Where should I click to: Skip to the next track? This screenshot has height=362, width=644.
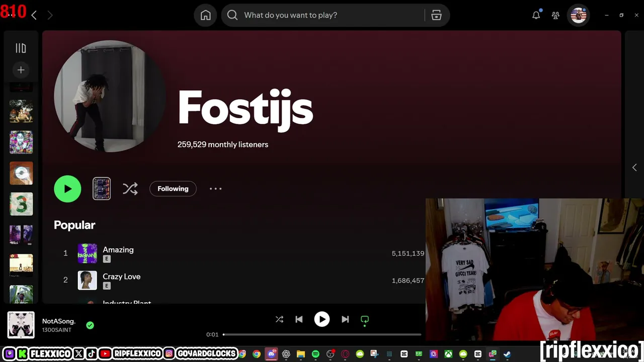click(345, 319)
